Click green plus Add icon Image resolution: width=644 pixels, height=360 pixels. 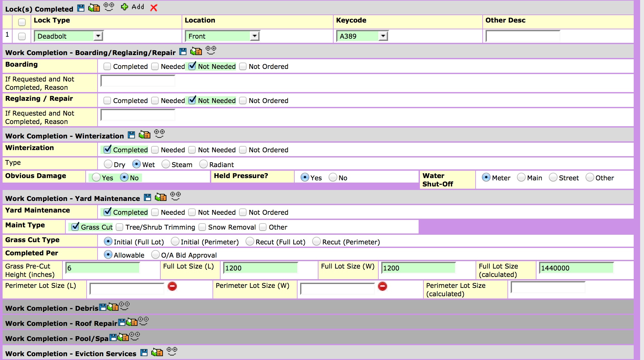(124, 7)
